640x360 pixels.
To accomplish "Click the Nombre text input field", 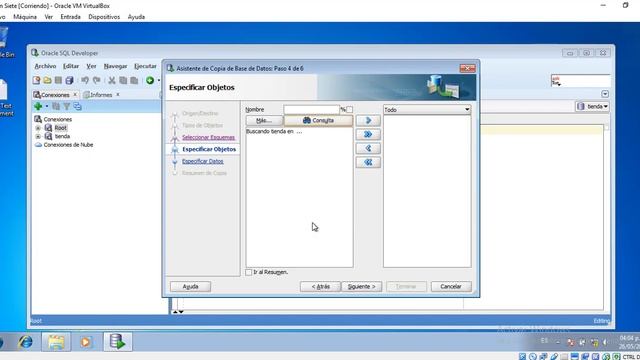I will (311, 109).
